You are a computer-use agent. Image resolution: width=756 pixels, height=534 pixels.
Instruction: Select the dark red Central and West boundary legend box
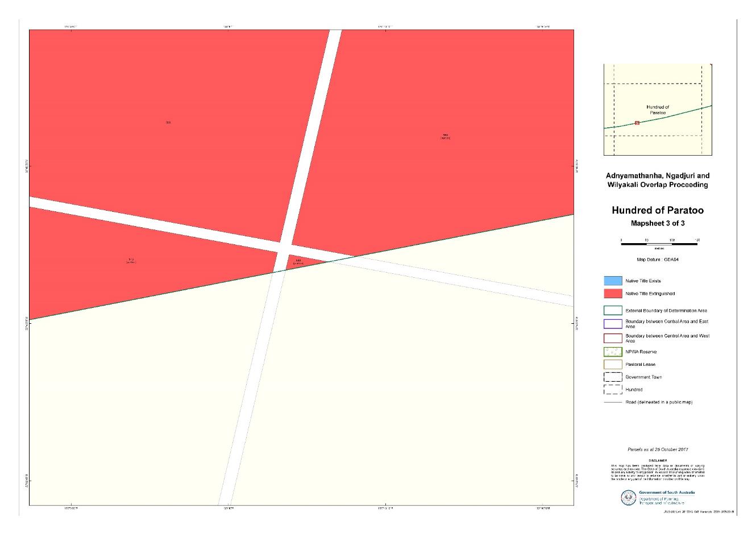point(613,338)
